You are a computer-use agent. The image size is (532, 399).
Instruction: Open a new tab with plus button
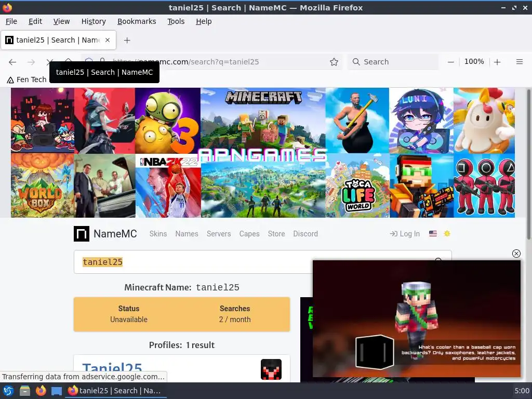(x=127, y=41)
